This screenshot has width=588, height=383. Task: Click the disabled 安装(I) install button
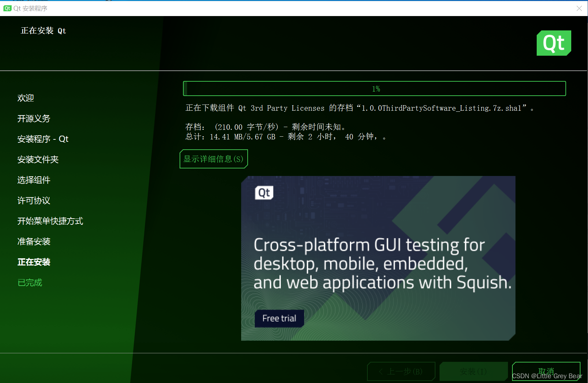tap(473, 371)
